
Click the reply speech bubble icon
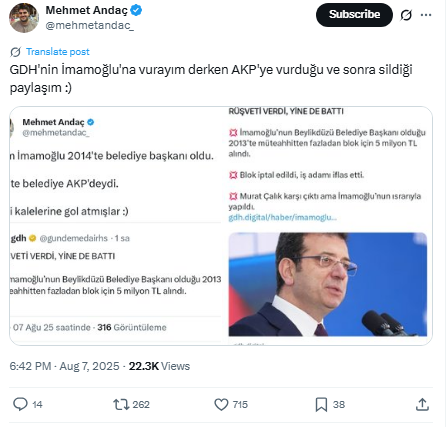coord(20,404)
